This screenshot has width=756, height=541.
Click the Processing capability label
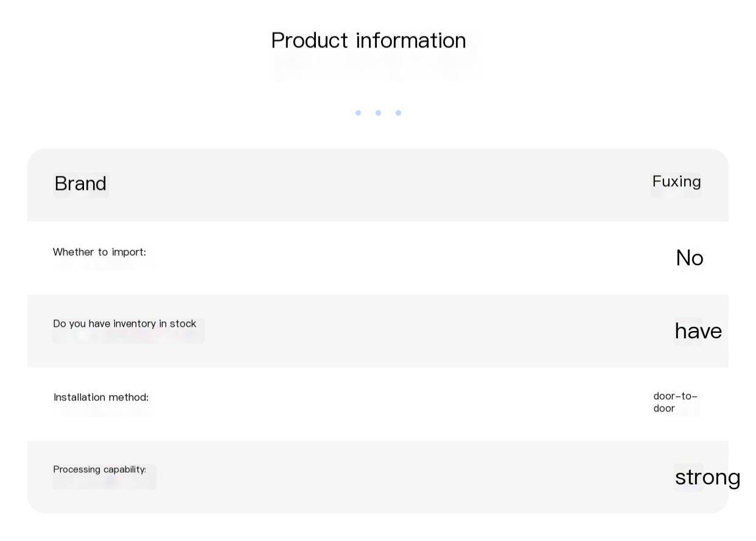pos(100,470)
